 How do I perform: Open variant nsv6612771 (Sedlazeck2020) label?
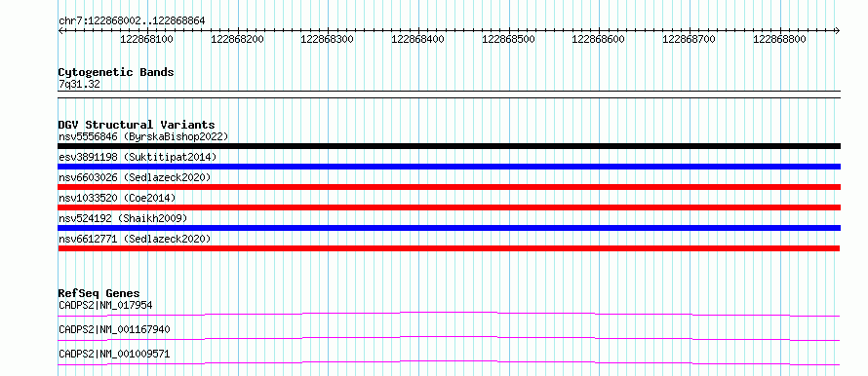point(135,239)
